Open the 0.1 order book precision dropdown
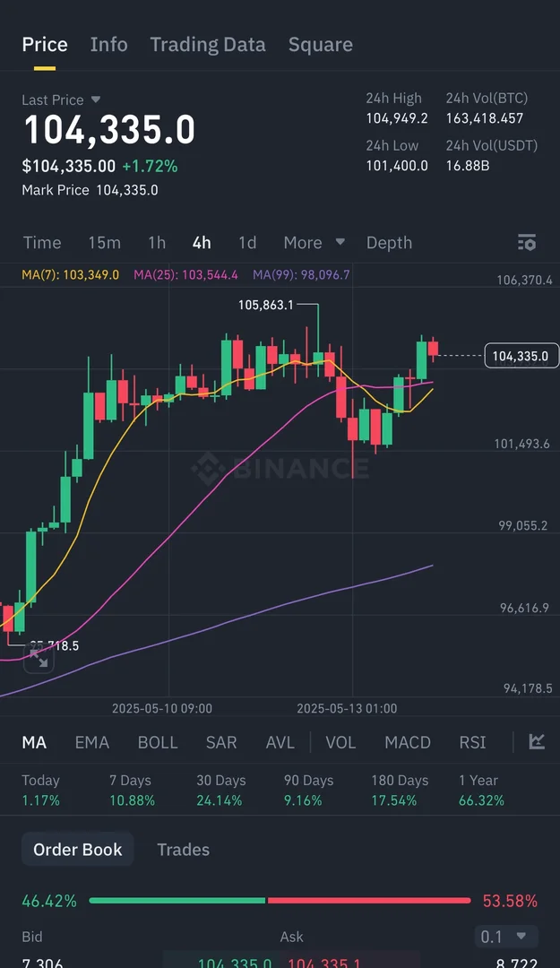Screen dimensions: 560x968 506,937
